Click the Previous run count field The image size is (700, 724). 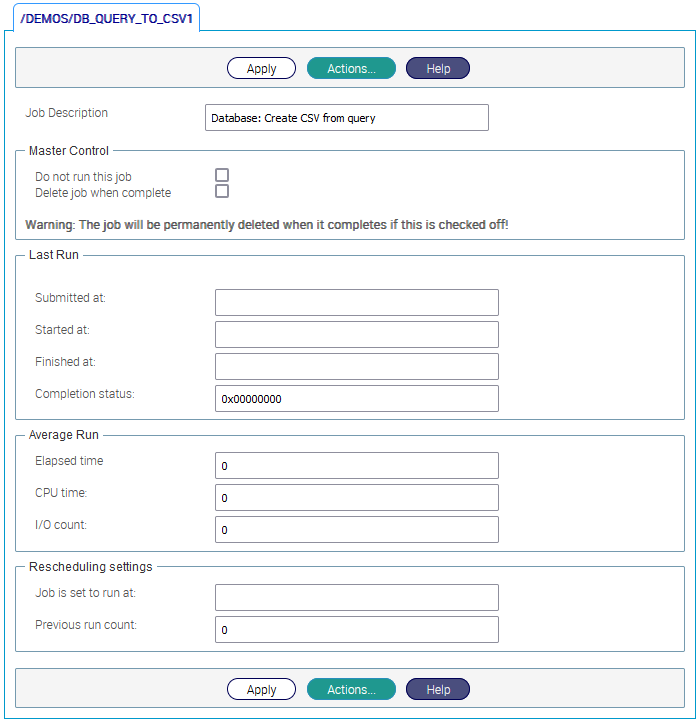pyautogui.click(x=356, y=629)
